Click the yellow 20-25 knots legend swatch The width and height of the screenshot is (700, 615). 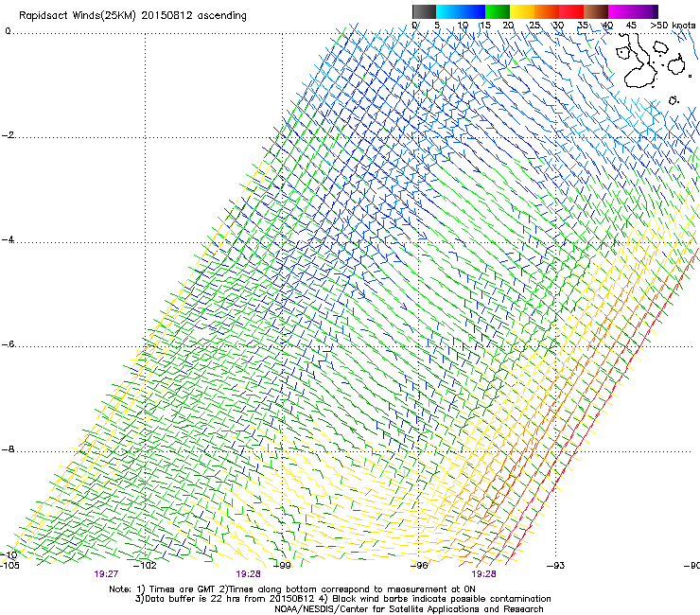[x=522, y=11]
